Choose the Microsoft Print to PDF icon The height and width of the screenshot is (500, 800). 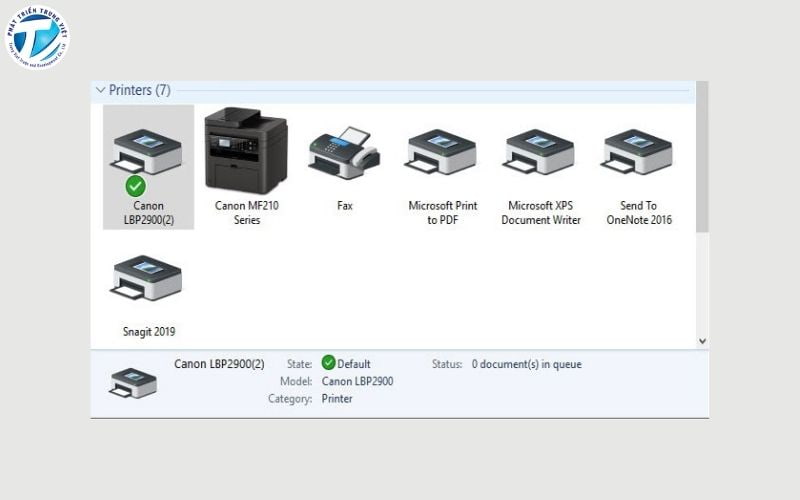441,152
